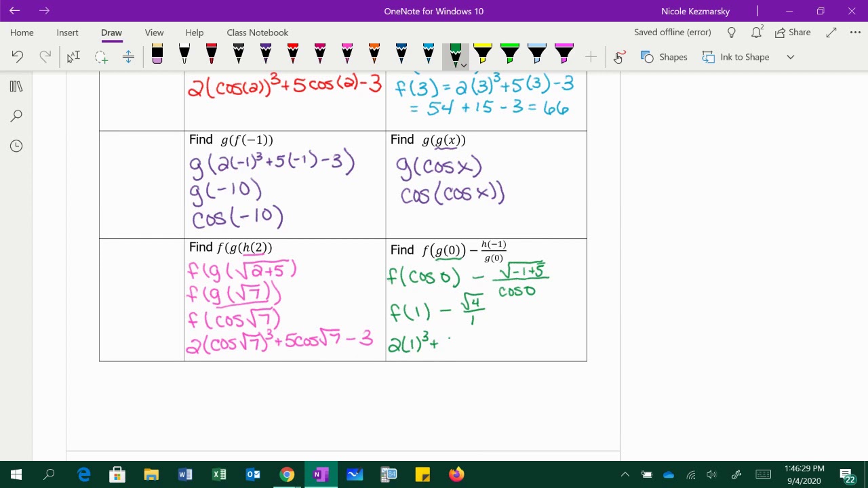The image size is (868, 488).
Task: Click the Share button
Action: tap(793, 33)
